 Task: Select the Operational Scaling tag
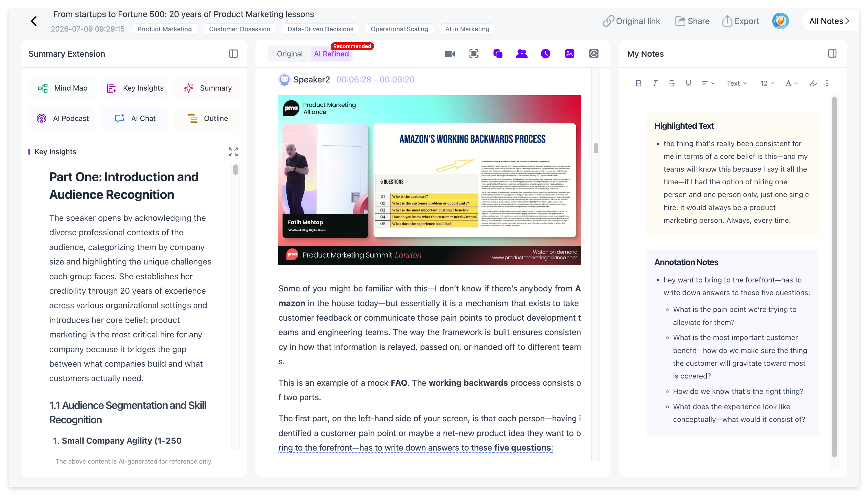pyautogui.click(x=399, y=29)
